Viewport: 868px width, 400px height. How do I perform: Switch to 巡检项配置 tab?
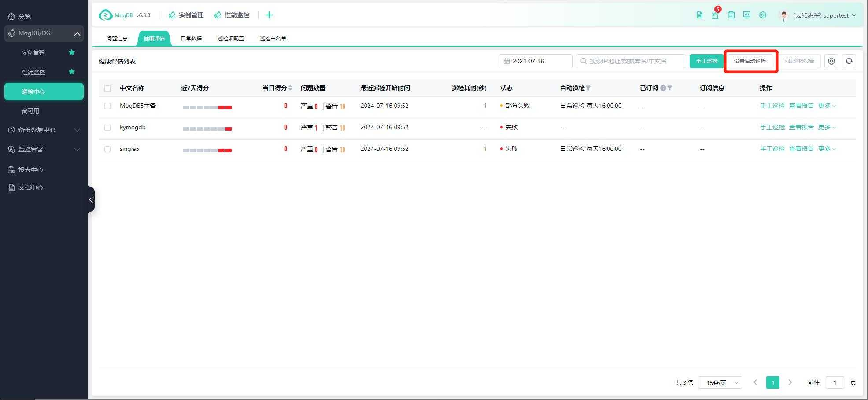[231, 38]
